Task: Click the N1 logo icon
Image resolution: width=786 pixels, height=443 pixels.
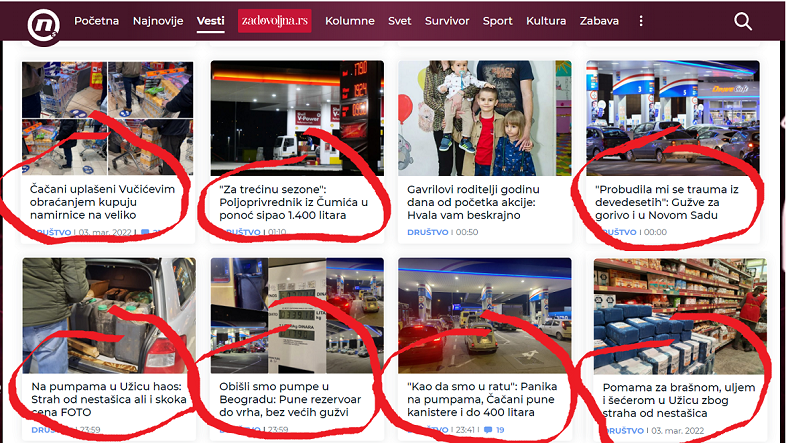Action: pyautogui.click(x=44, y=26)
